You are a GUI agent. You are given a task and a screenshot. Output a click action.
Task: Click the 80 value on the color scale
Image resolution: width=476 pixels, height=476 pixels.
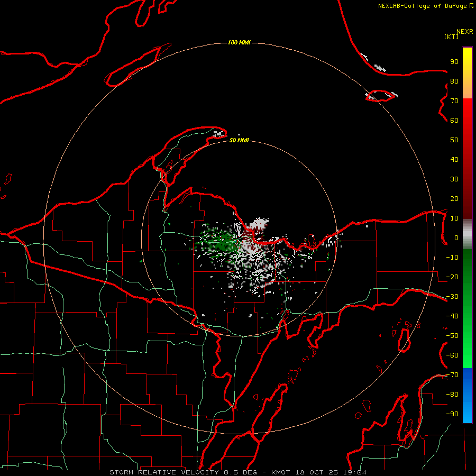tap(454, 81)
